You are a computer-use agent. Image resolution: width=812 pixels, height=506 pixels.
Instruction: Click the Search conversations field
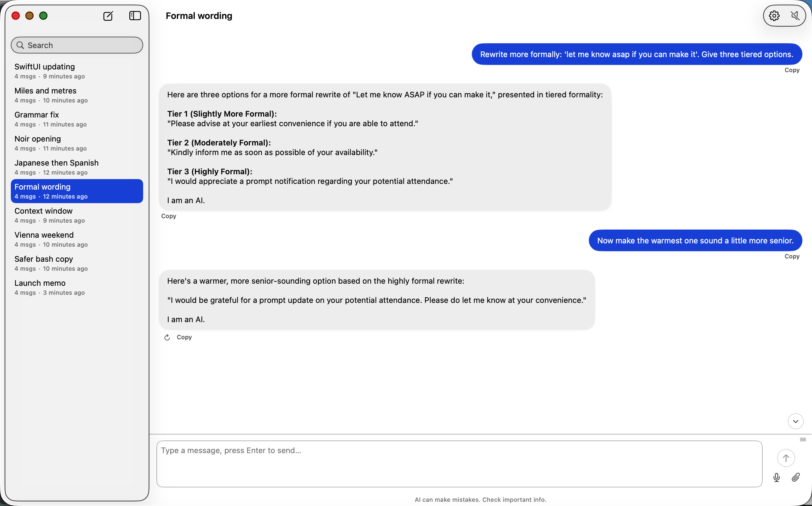click(80, 45)
